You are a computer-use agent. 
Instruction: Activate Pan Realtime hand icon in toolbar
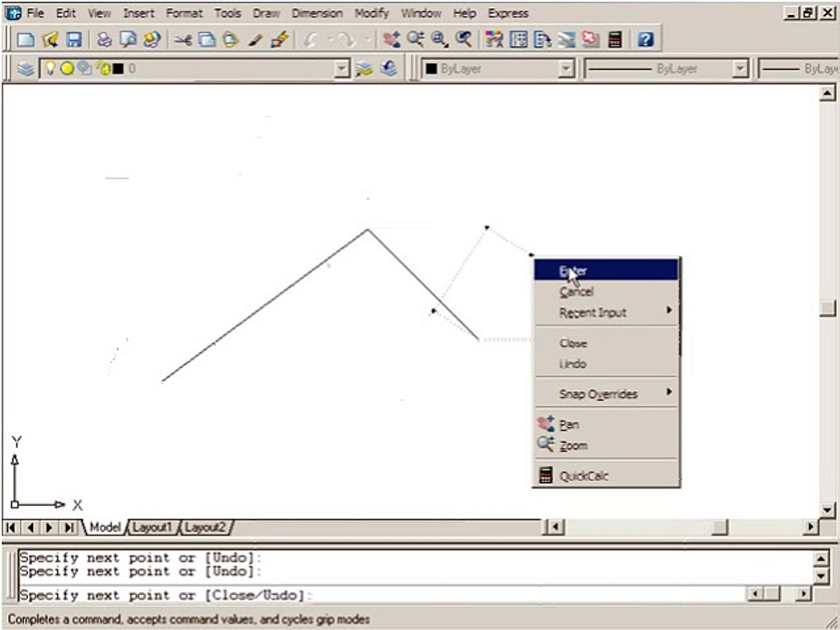[391, 39]
